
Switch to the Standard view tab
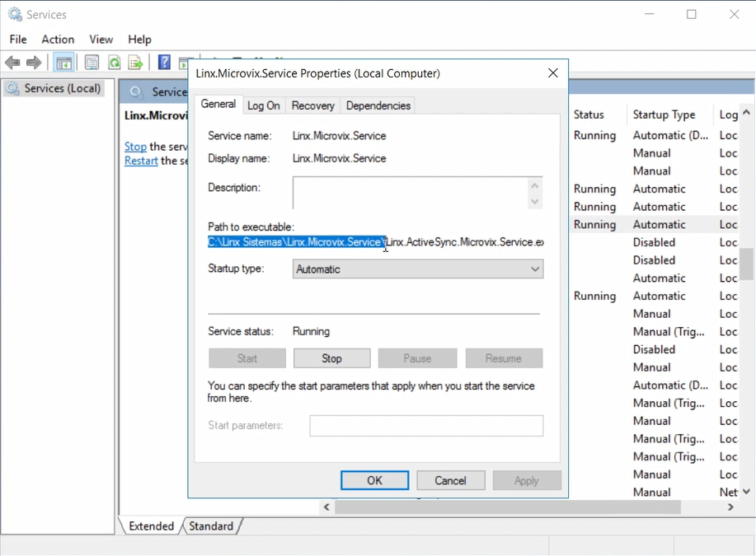[x=211, y=526]
